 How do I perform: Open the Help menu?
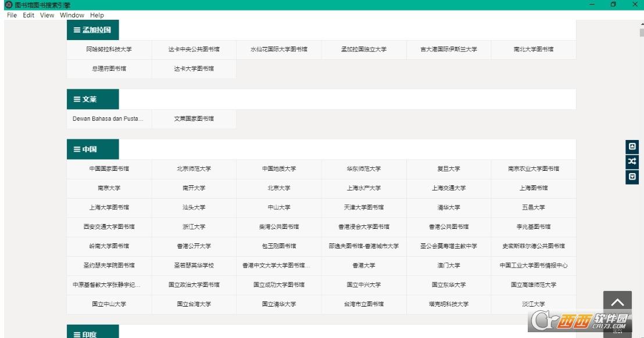pyautogui.click(x=97, y=15)
